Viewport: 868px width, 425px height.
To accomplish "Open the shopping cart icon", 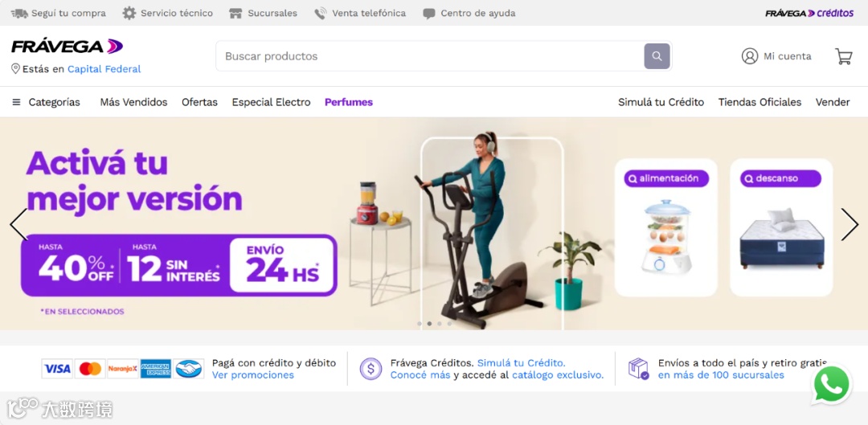I will coord(844,56).
